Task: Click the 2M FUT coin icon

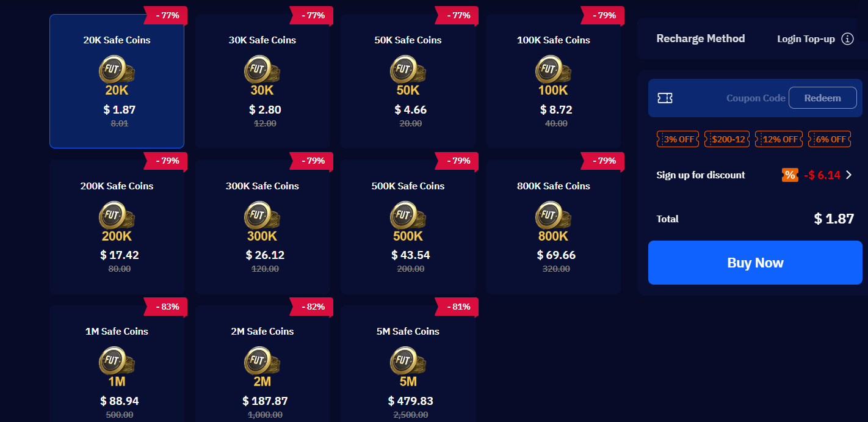Action: (x=262, y=361)
